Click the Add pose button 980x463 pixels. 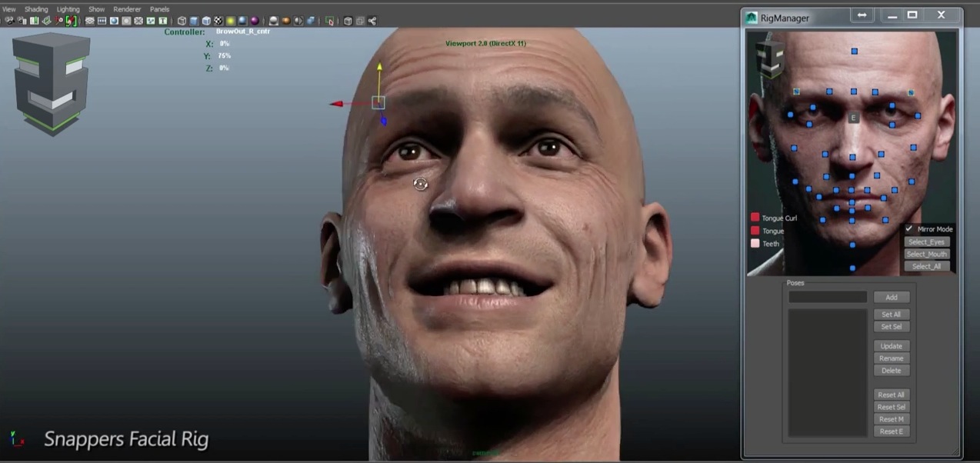[892, 297]
